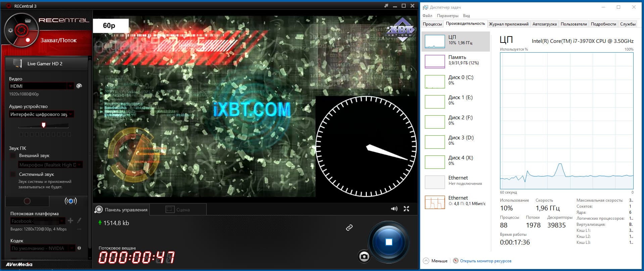644x271 pixels.
Task: Switch to the Подробности tab
Action: pos(603,24)
